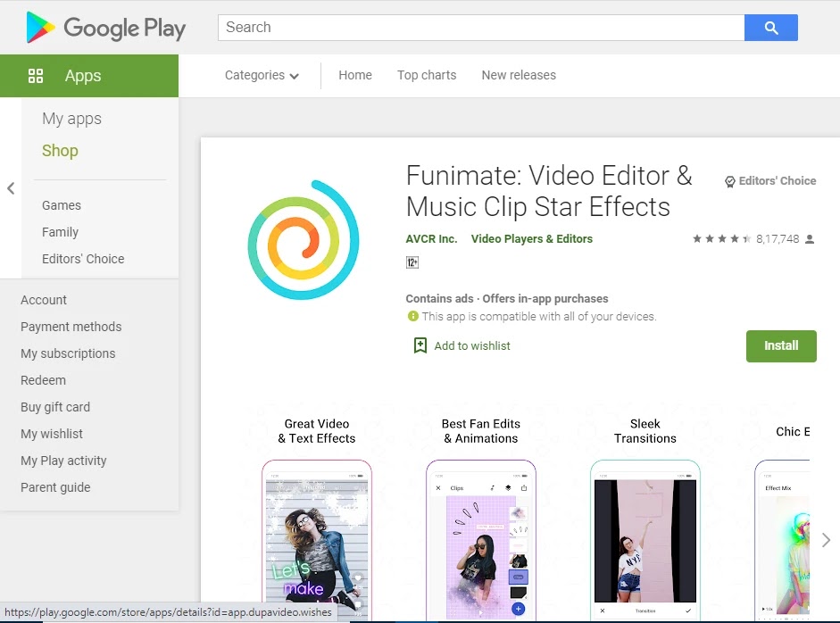Click the device compatibility message
Image resolution: width=840 pixels, height=623 pixels.
(x=539, y=317)
